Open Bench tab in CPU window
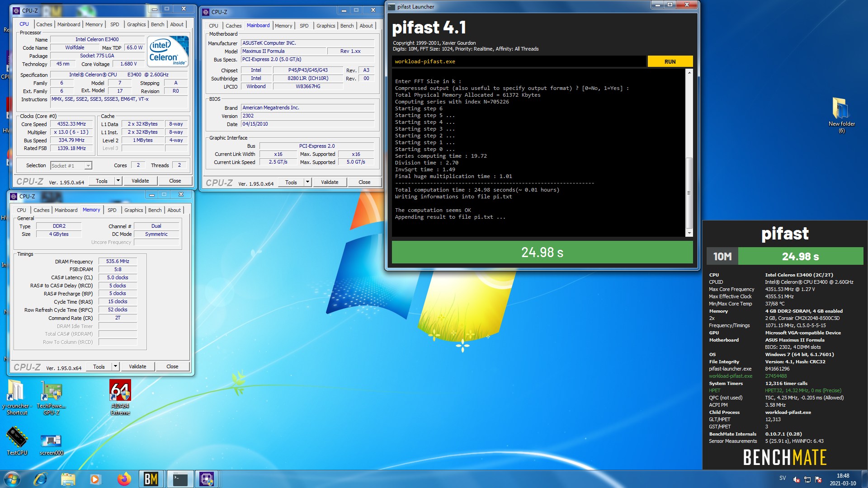Viewport: 868px width, 488px height. [x=158, y=24]
